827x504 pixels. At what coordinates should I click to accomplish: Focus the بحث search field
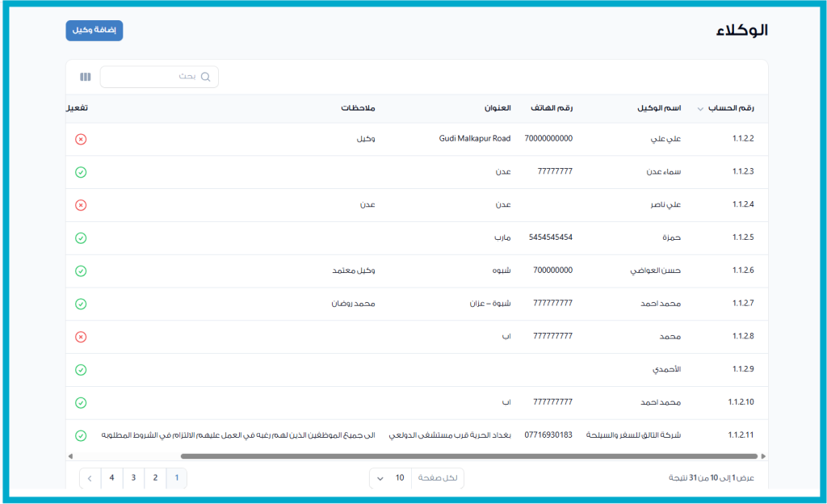pyautogui.click(x=153, y=77)
